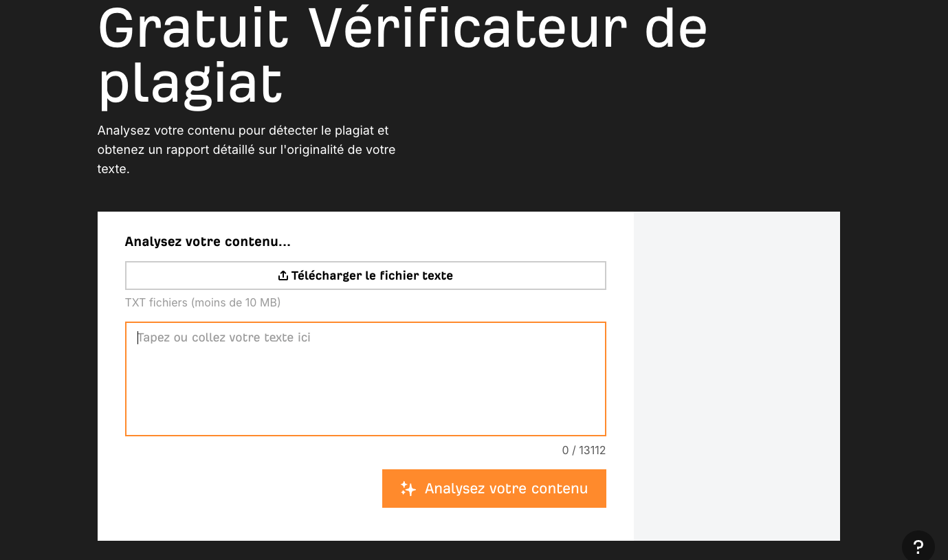The height and width of the screenshot is (560, 948).
Task: Click the empty gray side panel area
Action: click(736, 376)
